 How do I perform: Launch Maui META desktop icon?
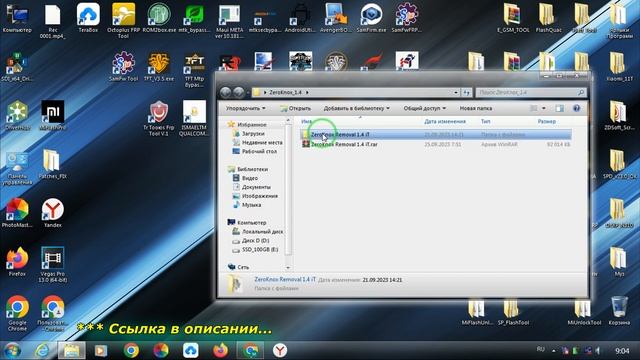click(x=229, y=20)
